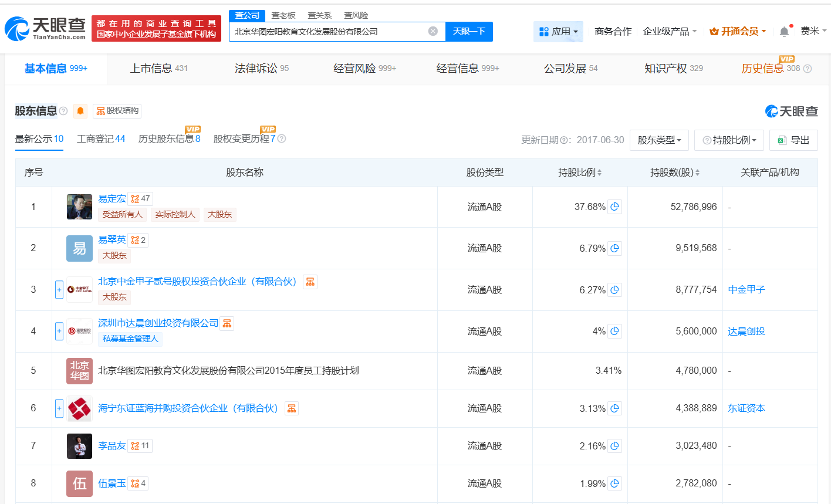Open the 持股比例 dropdown filter
This screenshot has height=504, width=831.
(x=729, y=140)
